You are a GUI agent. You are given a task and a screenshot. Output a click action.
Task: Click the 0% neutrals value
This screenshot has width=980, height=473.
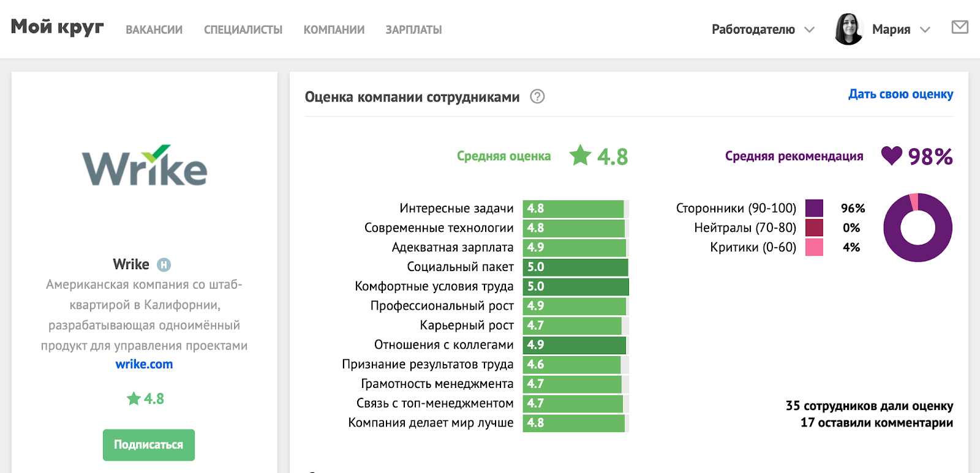pyautogui.click(x=851, y=228)
